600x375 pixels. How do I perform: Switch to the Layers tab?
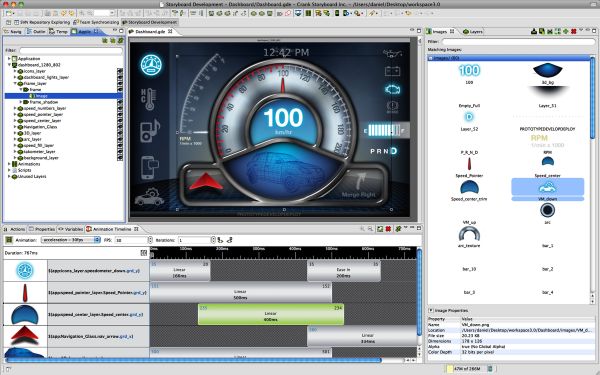tap(473, 31)
